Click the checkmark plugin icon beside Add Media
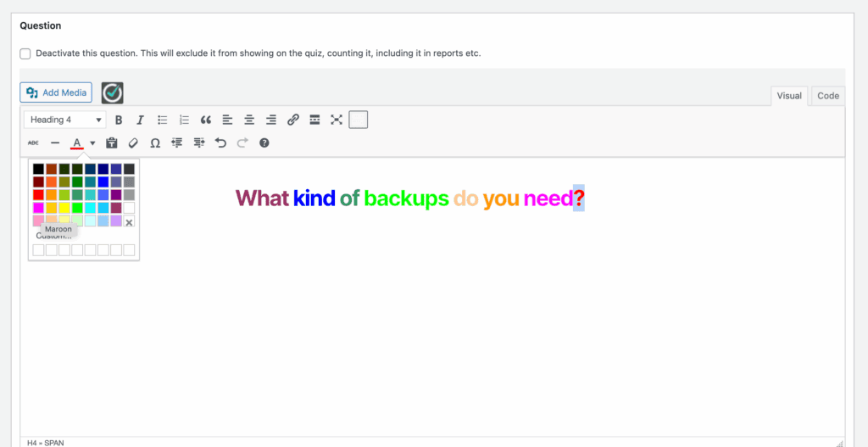Viewport: 868px width, 447px height. click(x=113, y=92)
